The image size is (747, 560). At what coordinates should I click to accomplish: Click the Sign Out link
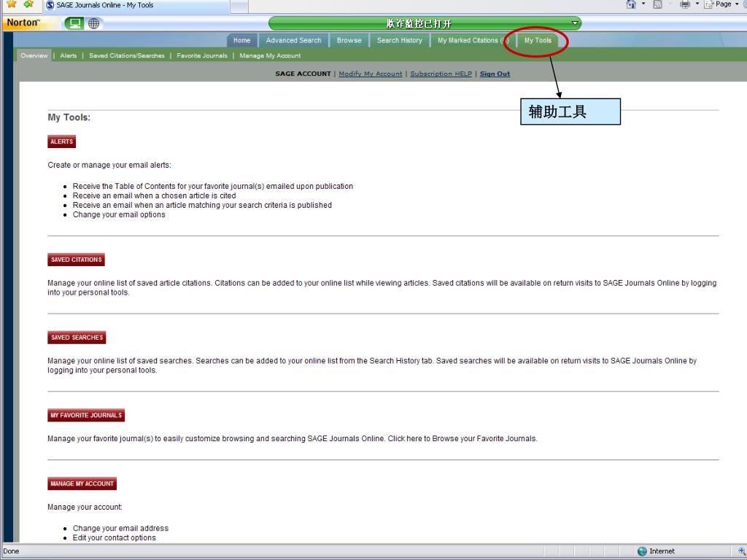pyautogui.click(x=495, y=74)
